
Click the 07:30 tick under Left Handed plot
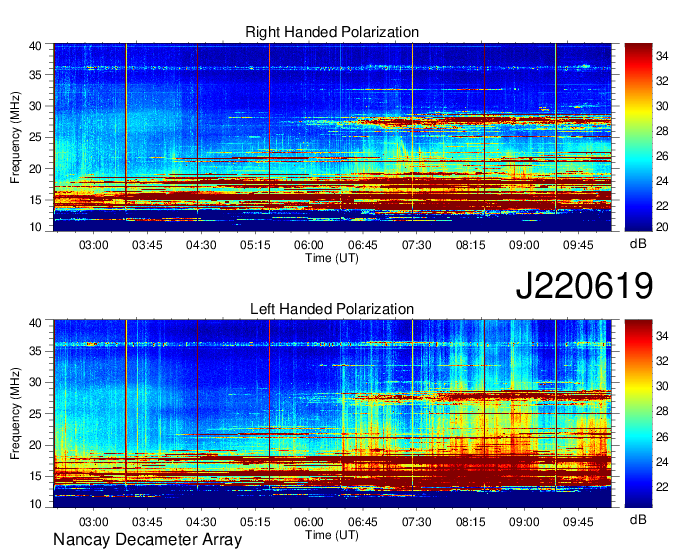pyautogui.click(x=416, y=521)
